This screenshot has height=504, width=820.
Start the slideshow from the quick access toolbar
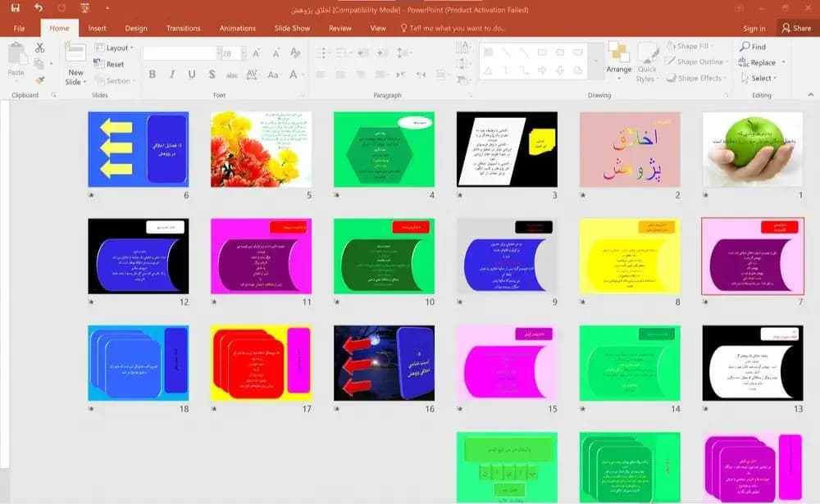coord(84,8)
